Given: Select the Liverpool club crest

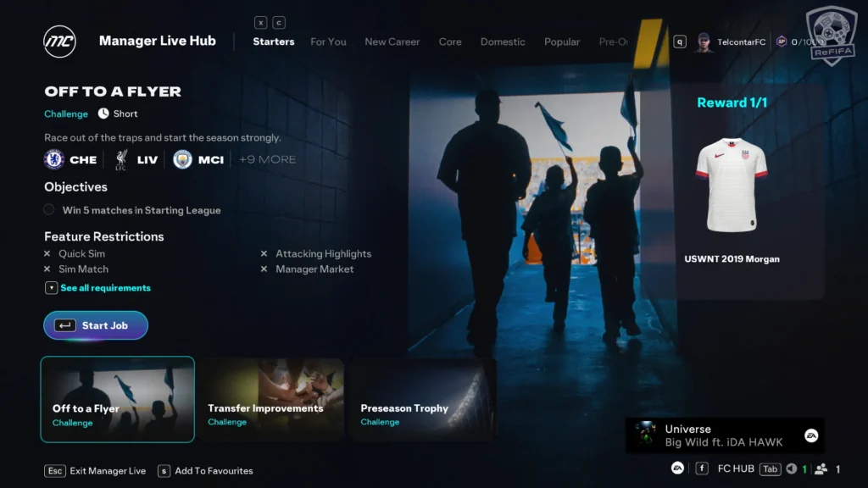Looking at the screenshot, I should click(120, 159).
